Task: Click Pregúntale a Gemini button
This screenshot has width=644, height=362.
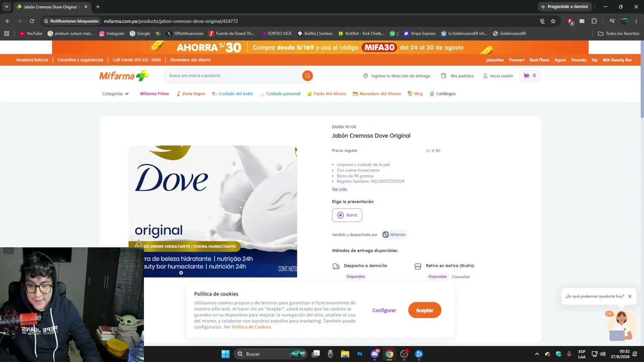Action: tap(565, 7)
